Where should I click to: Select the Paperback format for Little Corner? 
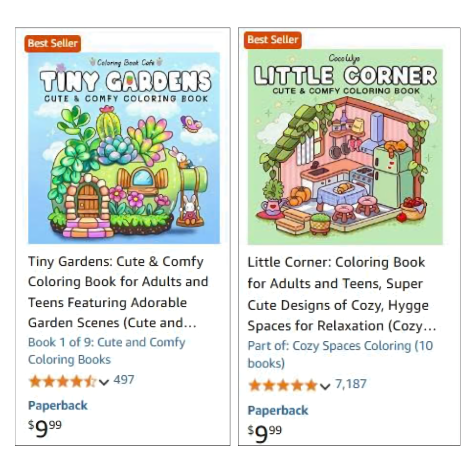coord(278,410)
